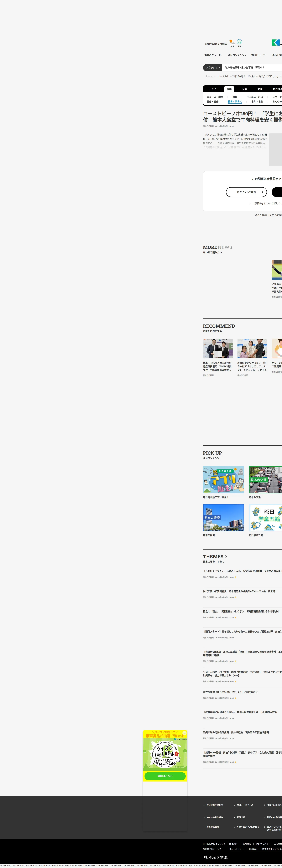Screen dimensions: 282x868
Task: Open the ビジネス・経済 category
Action: tap(255, 97)
